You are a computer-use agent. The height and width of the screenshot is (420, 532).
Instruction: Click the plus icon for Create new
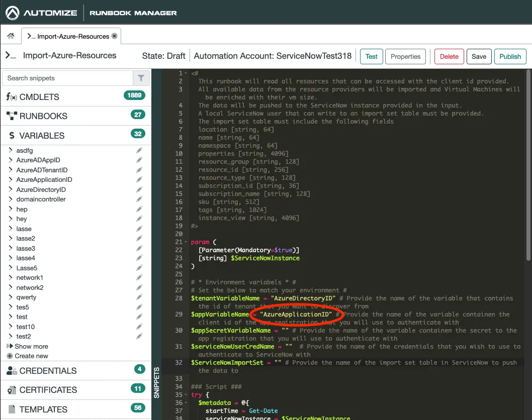click(x=10, y=356)
